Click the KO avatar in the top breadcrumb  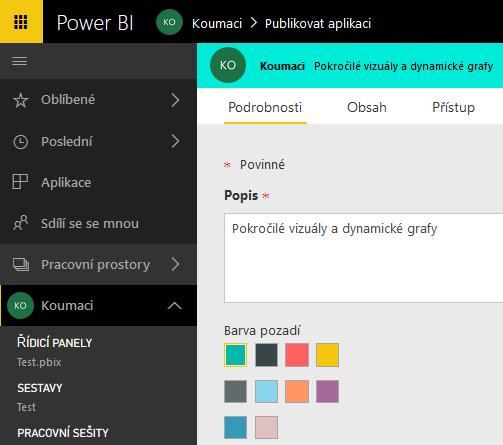pyautogui.click(x=169, y=22)
